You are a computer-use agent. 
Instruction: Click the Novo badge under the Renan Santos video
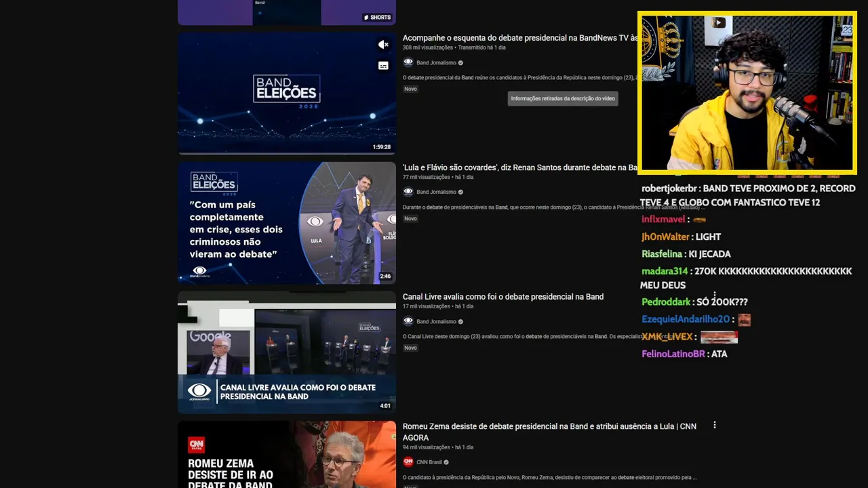click(x=410, y=218)
